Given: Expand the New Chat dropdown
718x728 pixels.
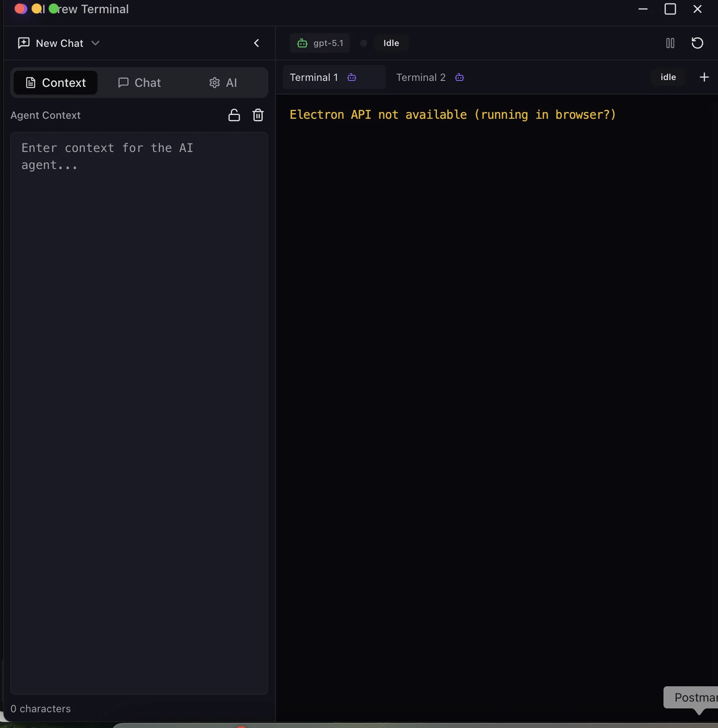Looking at the screenshot, I should click(95, 43).
